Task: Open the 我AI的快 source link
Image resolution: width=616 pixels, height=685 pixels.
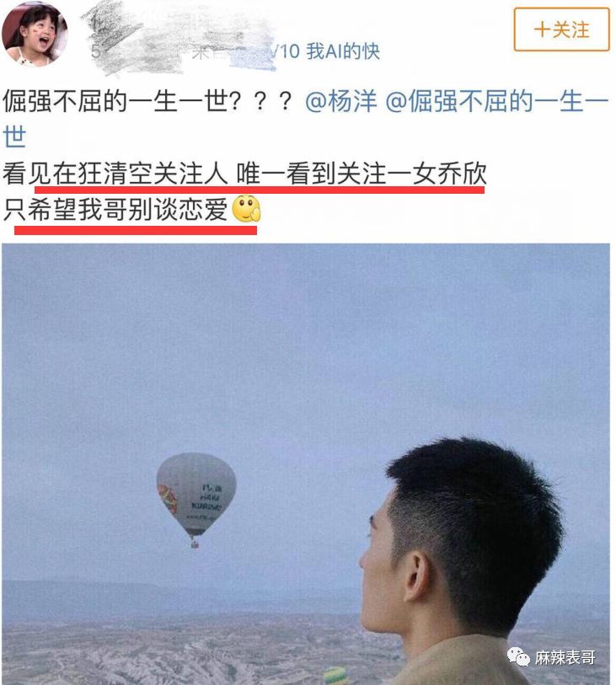Action: (x=343, y=51)
